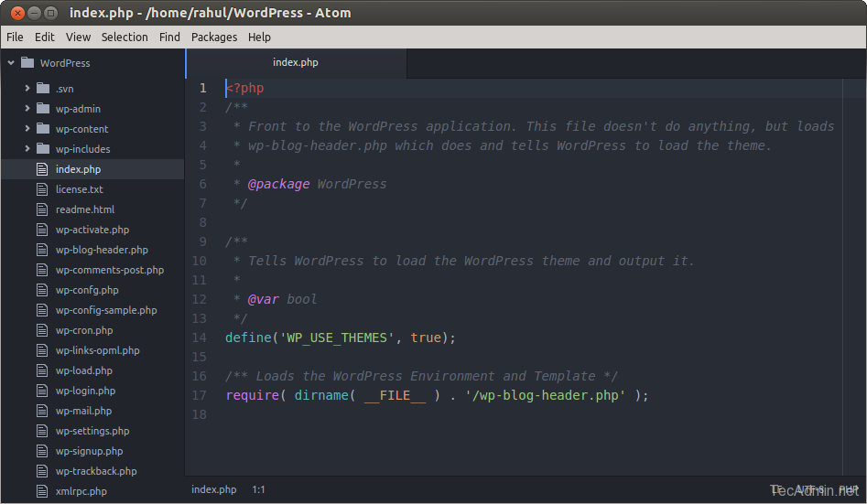Screen dimensions: 867x504
Task: Click the wp-confg.php file icon
Action: [x=42, y=290]
